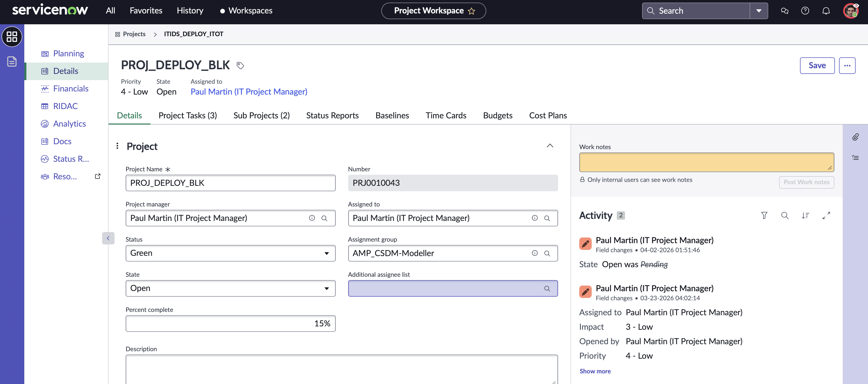Screen dimensions: 868x384
Task: Open the workspace home grid icon
Action: pyautogui.click(x=12, y=36)
